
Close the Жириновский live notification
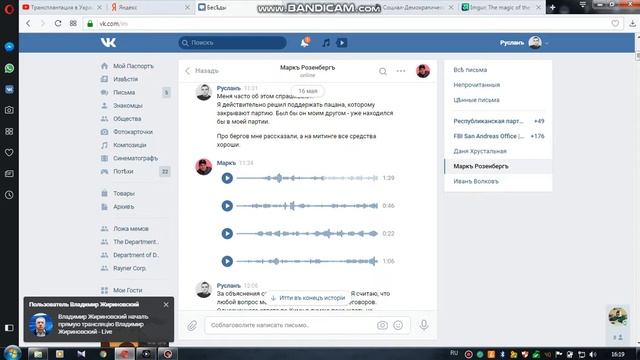point(166,304)
